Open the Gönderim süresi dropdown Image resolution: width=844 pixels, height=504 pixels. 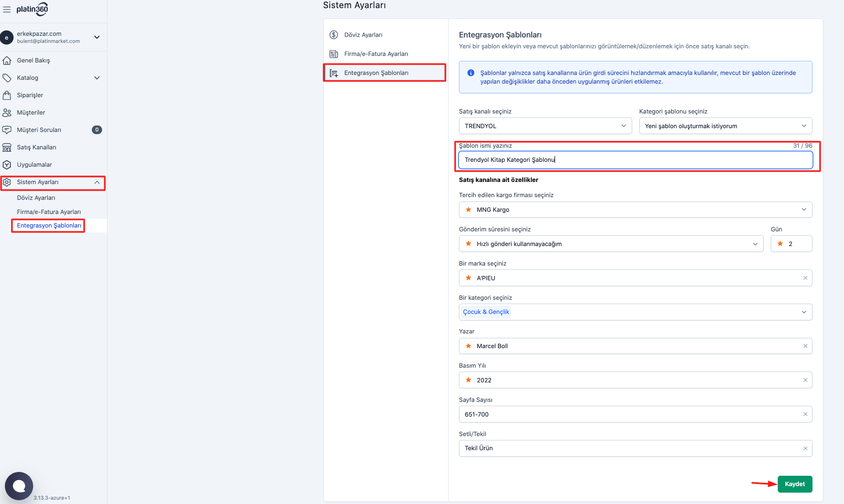612,244
